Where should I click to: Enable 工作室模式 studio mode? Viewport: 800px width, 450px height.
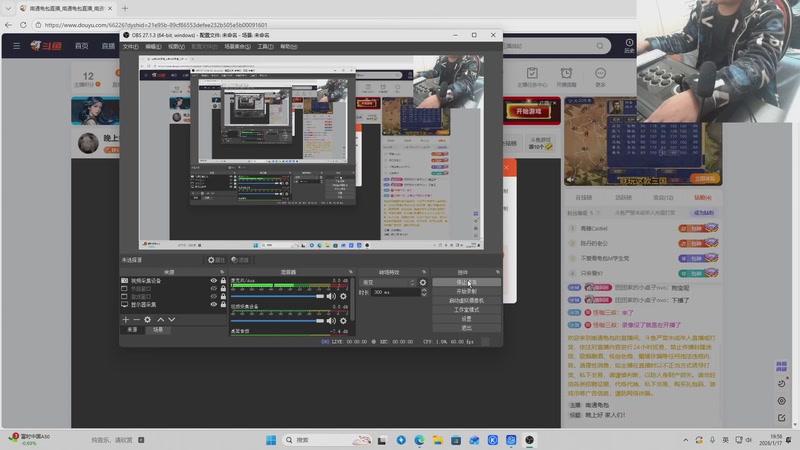pyautogui.click(x=466, y=310)
